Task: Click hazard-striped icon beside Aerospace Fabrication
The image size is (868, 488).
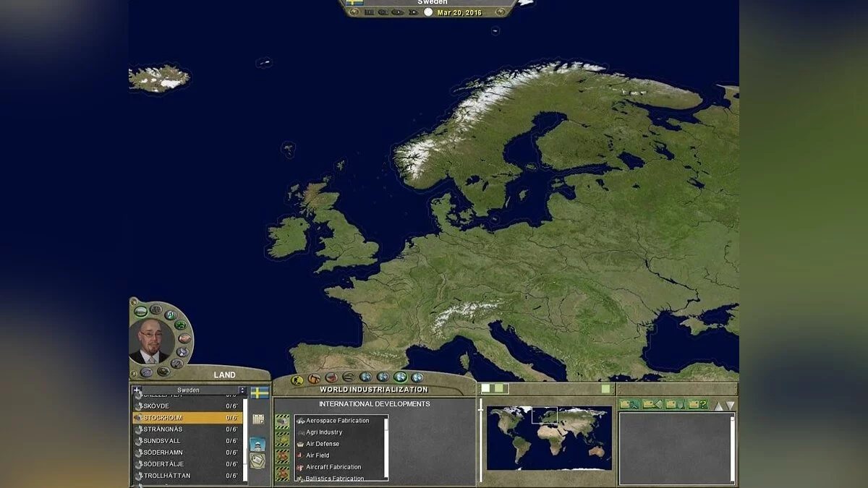Action: [x=282, y=421]
